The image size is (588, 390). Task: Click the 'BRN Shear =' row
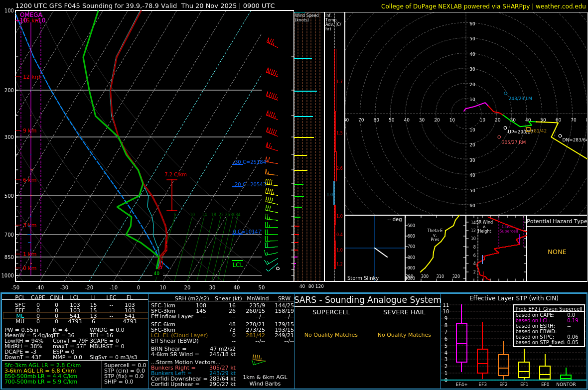(x=192, y=349)
